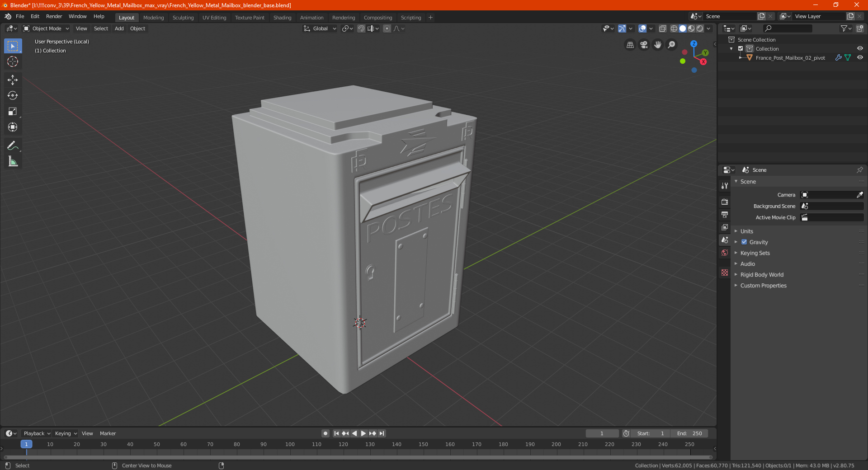Jump to the timeline end frame
Image resolution: width=868 pixels, height=470 pixels.
(382, 433)
